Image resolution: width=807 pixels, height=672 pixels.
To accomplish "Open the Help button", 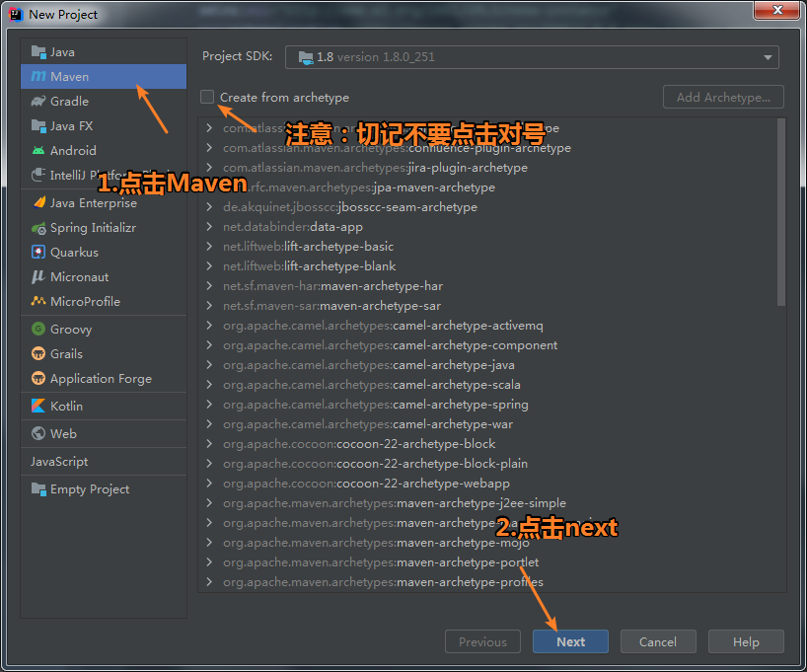I will point(746,641).
